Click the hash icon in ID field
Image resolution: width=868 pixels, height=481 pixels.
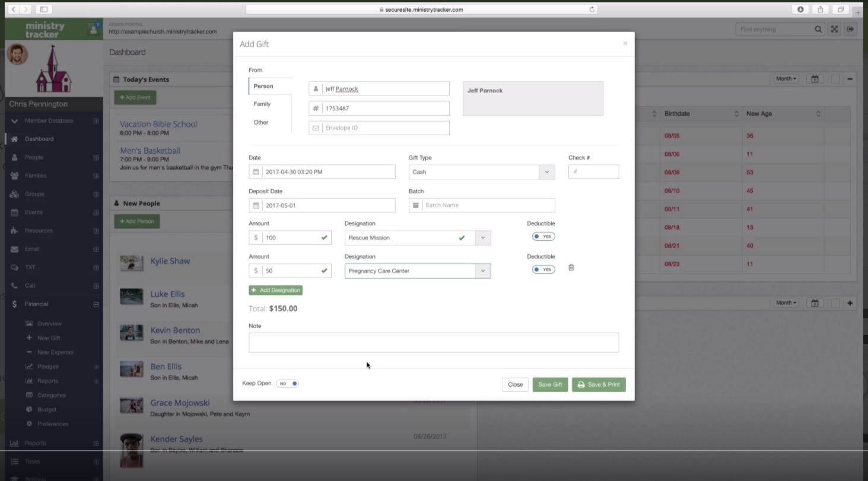pyautogui.click(x=316, y=109)
